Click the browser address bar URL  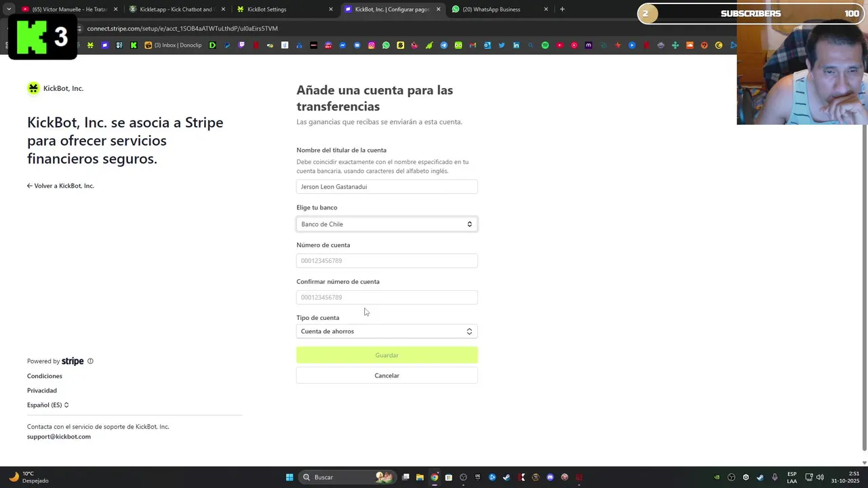[x=182, y=28]
